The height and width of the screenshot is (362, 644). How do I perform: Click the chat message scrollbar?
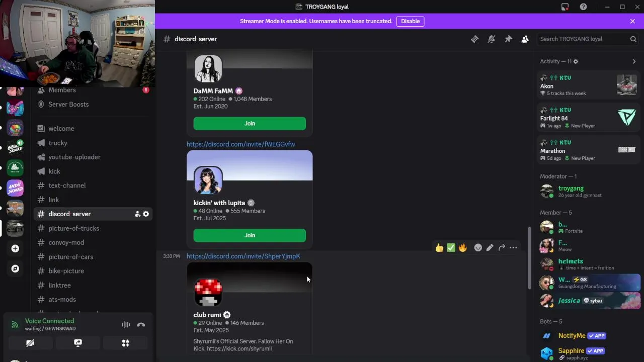[529, 258]
